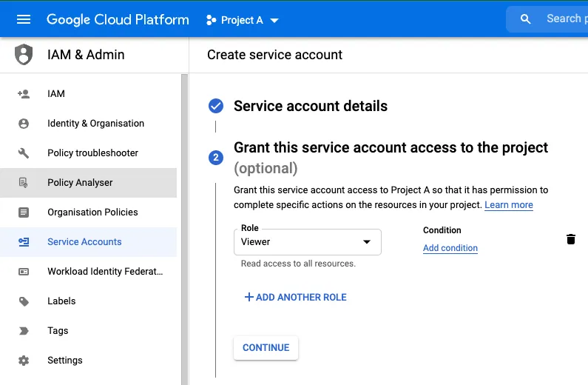Viewport: 588px width, 385px height.
Task: Click 'Read access to all resources.' helper text
Action: (298, 264)
